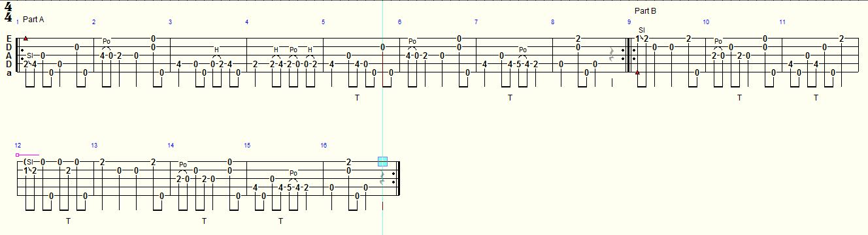Click measure number 8
This screenshot has width=868, height=235.
pyautogui.click(x=552, y=22)
